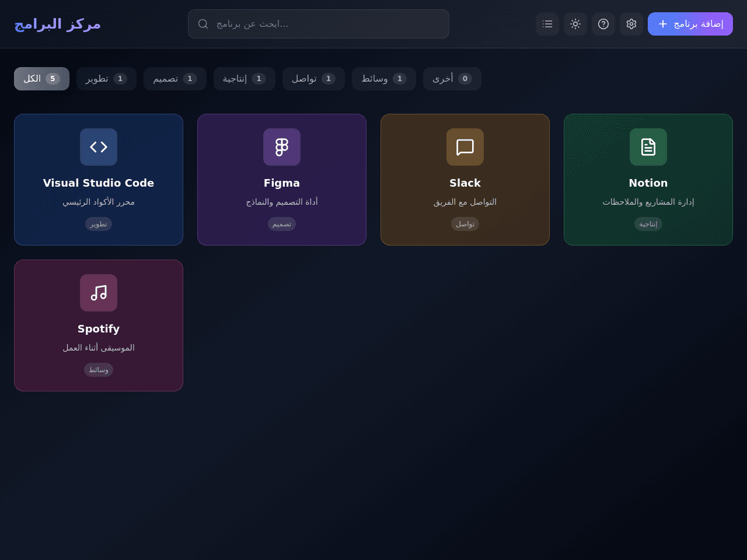The image size is (747, 560).
Task: Click the Figma logo icon
Action: (x=282, y=147)
